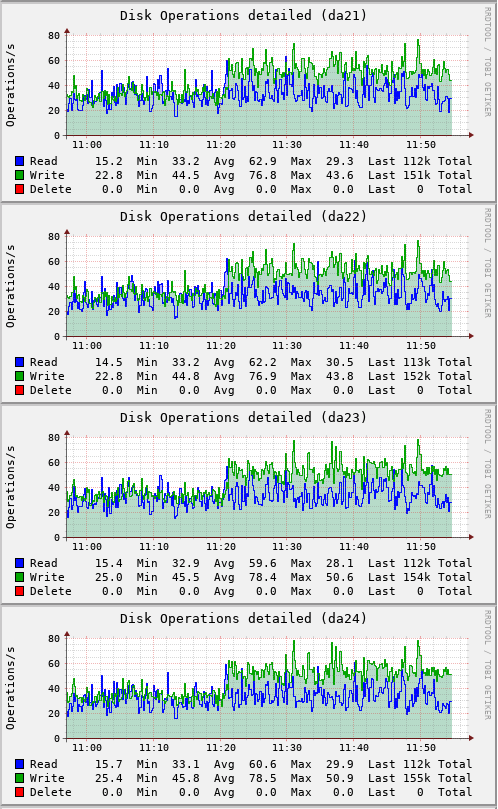Viewport: 498px width, 809px height.
Task: Click the green Write swatch in da22 legend
Action: (x=20, y=376)
